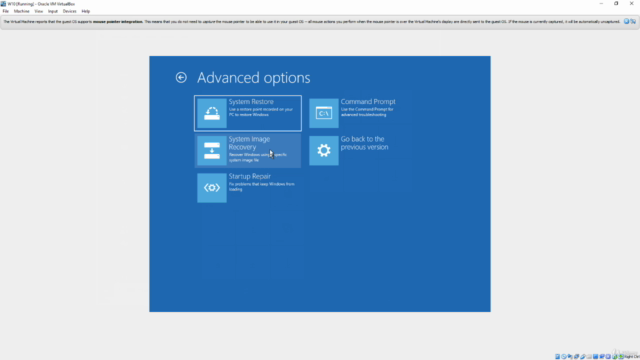Click the optical drive status icon

(564, 356)
